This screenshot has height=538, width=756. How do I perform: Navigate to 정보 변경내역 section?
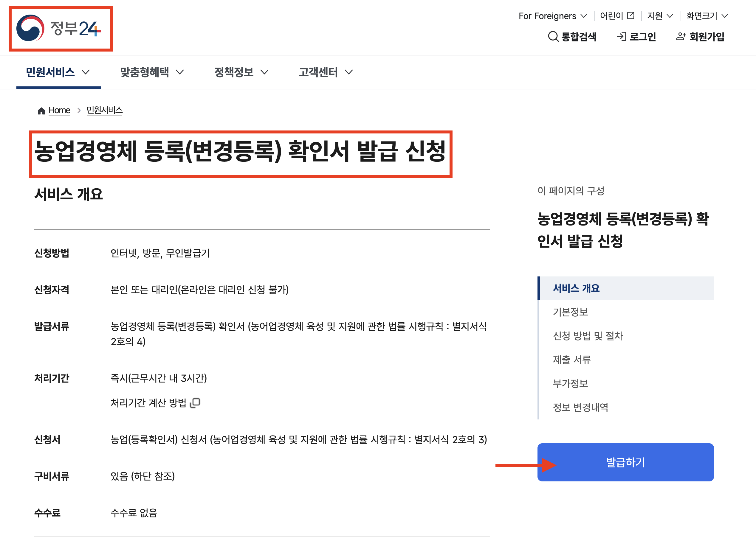point(580,408)
